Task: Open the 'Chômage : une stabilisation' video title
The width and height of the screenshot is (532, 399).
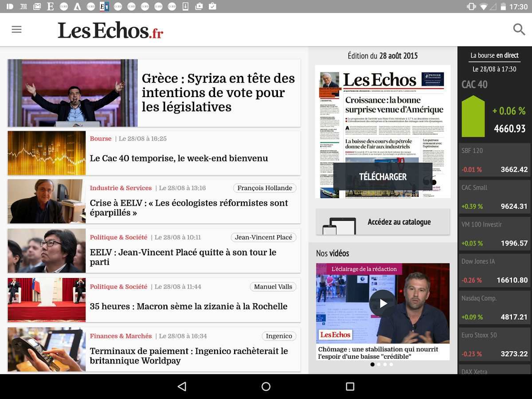Action: 378,353
